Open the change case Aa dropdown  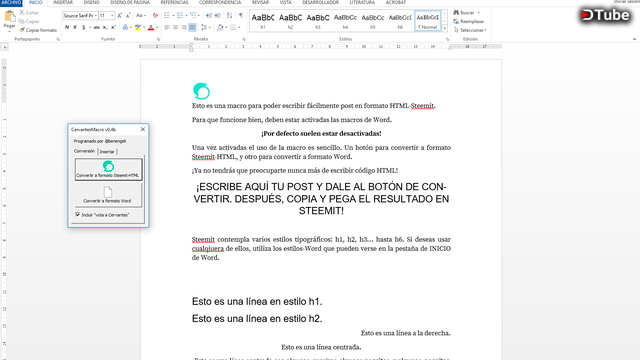[141, 16]
